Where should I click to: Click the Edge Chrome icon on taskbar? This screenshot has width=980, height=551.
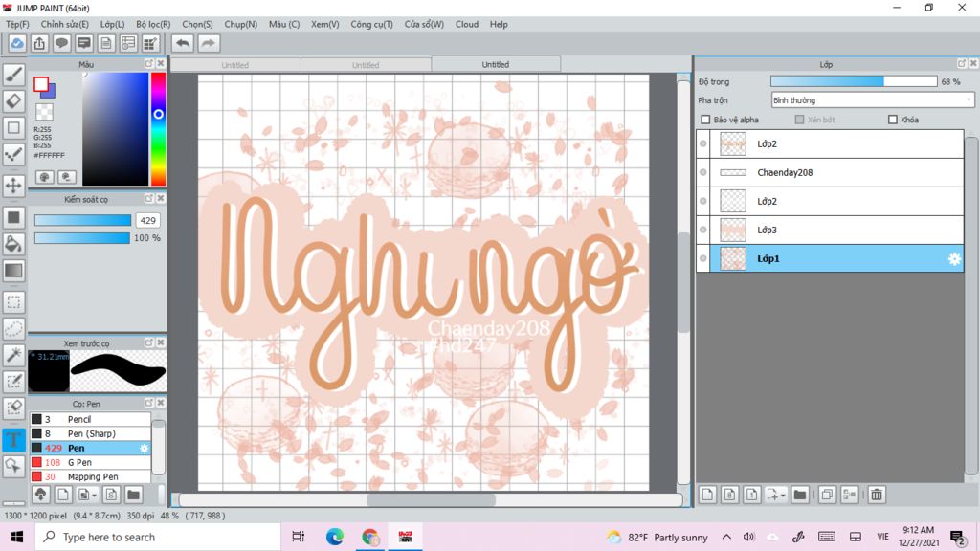click(x=334, y=537)
